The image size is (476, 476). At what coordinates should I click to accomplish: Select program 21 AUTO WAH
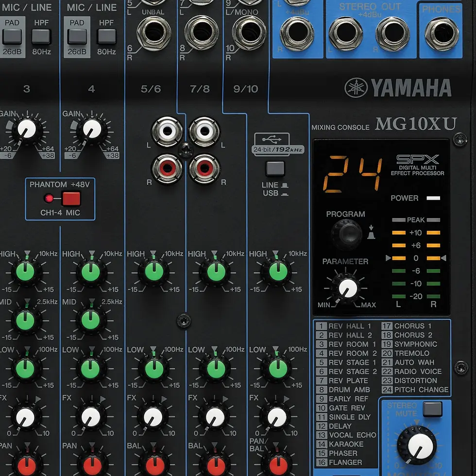coord(408,362)
